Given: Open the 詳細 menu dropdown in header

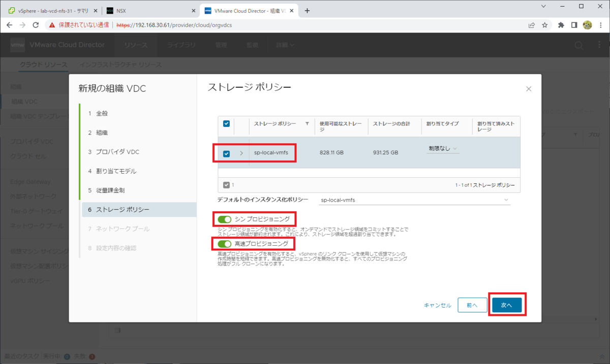Looking at the screenshot, I should point(285,45).
